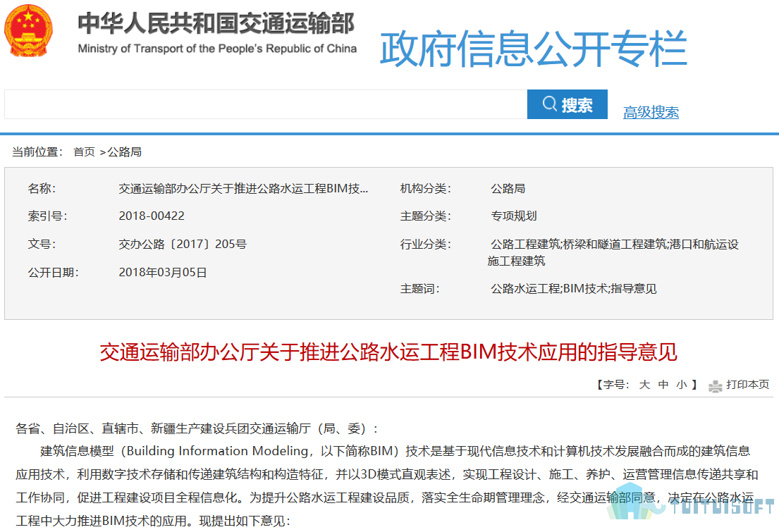Go to 首页 in breadcrumb
The width and height of the screenshot is (779, 532).
84,152
